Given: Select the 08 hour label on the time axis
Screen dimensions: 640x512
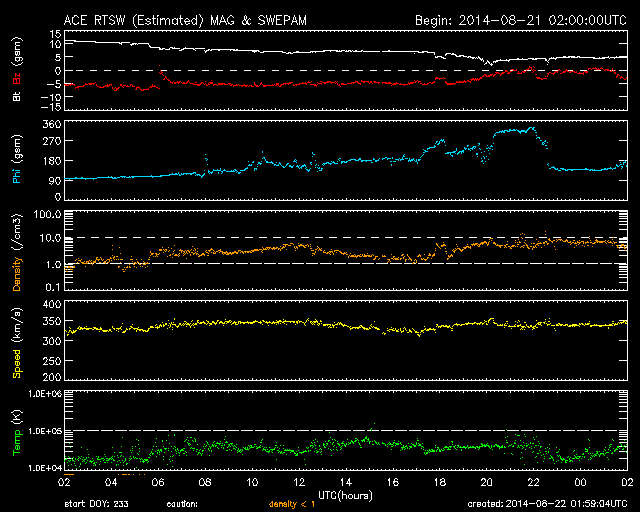Looking at the screenshot, I should (205, 482).
